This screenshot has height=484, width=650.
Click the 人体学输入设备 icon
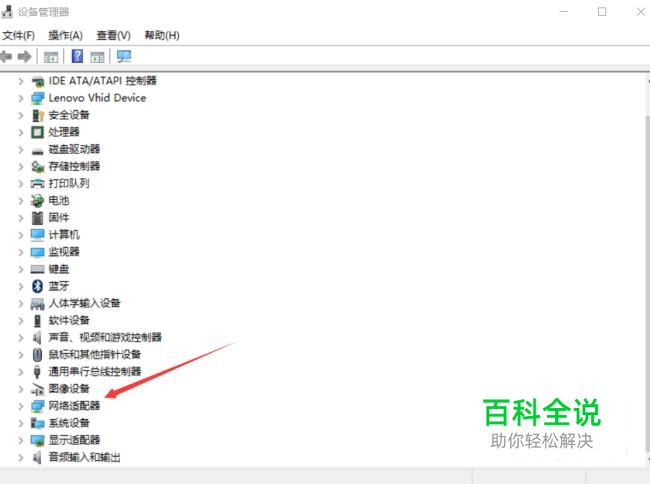(x=38, y=304)
